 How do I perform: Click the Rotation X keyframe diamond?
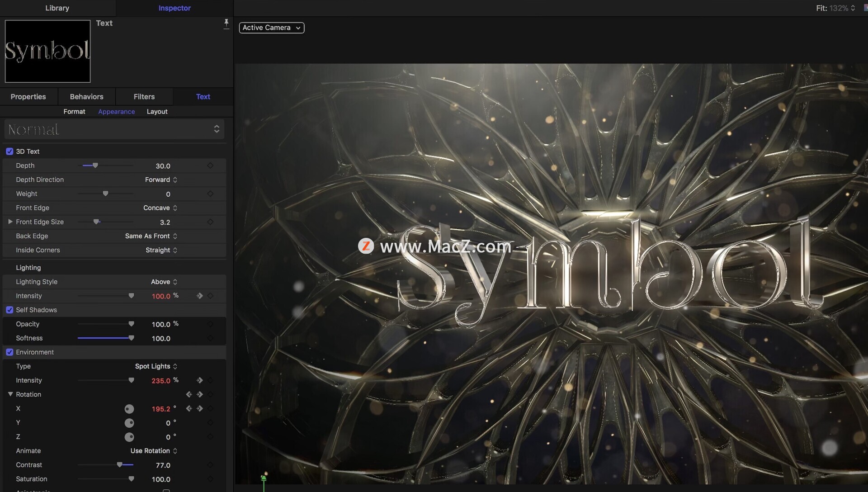click(210, 408)
